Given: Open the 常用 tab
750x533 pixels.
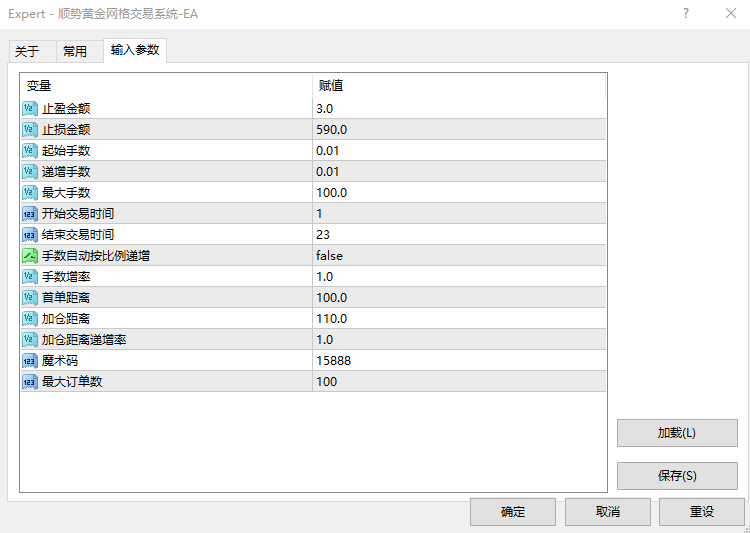Looking at the screenshot, I should (75, 51).
